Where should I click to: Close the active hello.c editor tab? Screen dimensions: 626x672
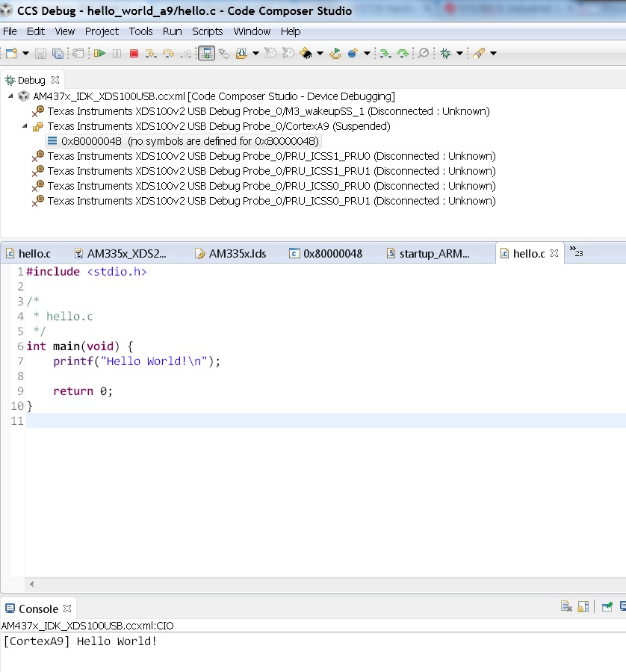(x=554, y=254)
